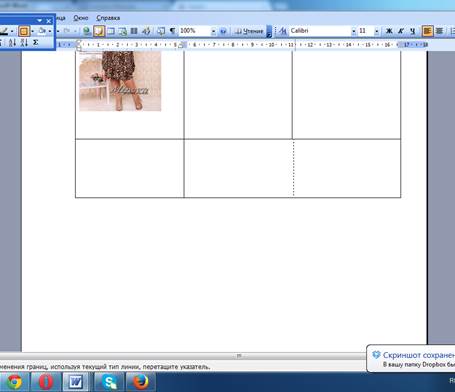Sort the table ascending

click(x=12, y=42)
